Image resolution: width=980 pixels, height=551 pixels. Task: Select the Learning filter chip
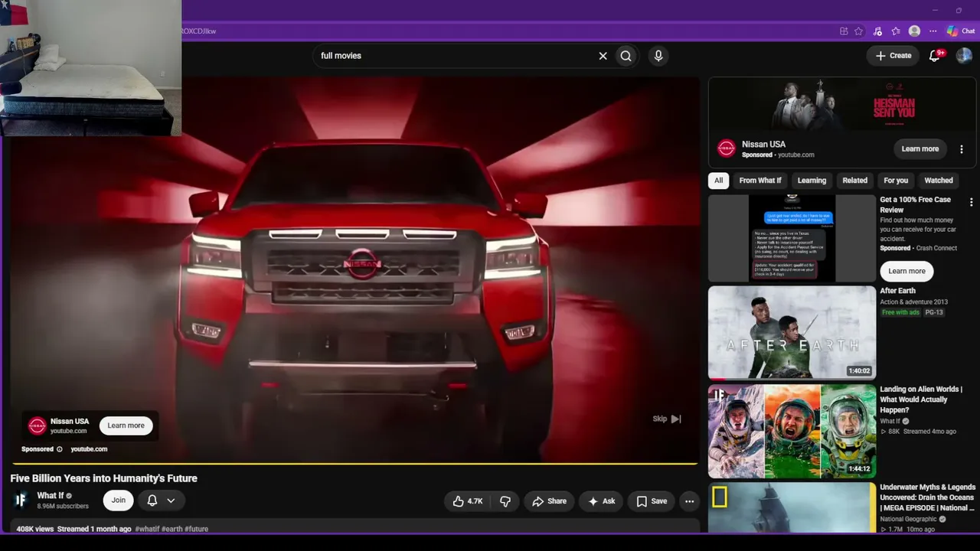[812, 181]
